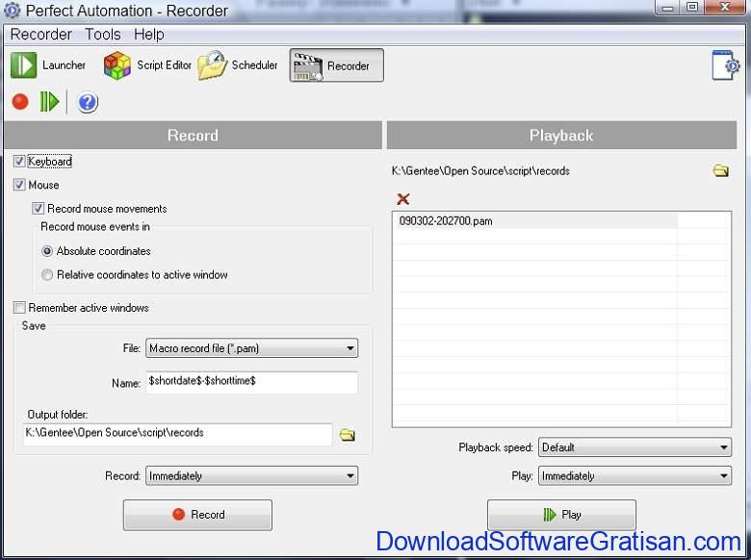Open the Script Editor
The width and height of the screenshot is (751, 560).
point(147,65)
